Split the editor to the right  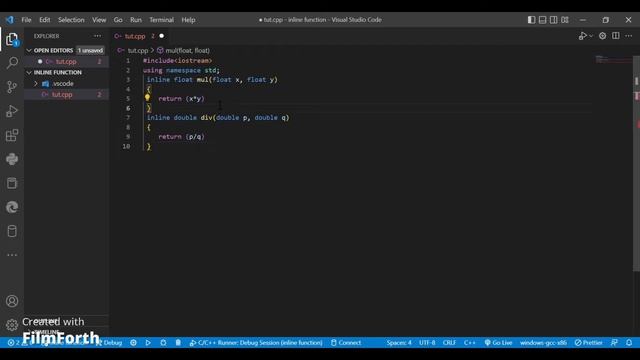tap(616, 36)
